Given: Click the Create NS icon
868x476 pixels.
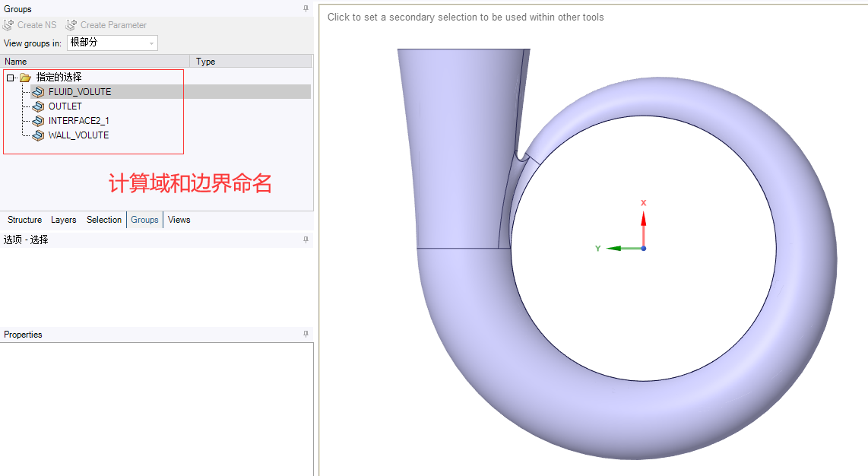Looking at the screenshot, I should tap(9, 25).
